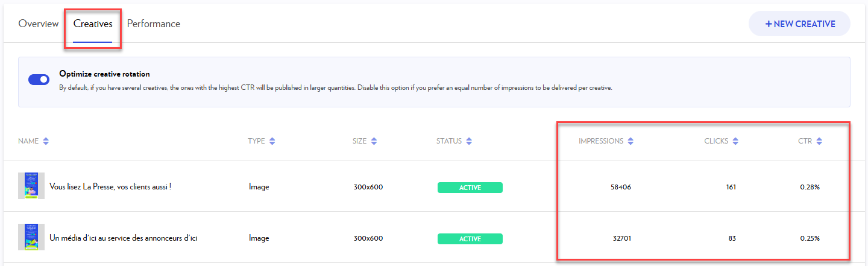Screen dimensions: 868x266
Task: Open the Overview tab
Action: click(x=39, y=24)
